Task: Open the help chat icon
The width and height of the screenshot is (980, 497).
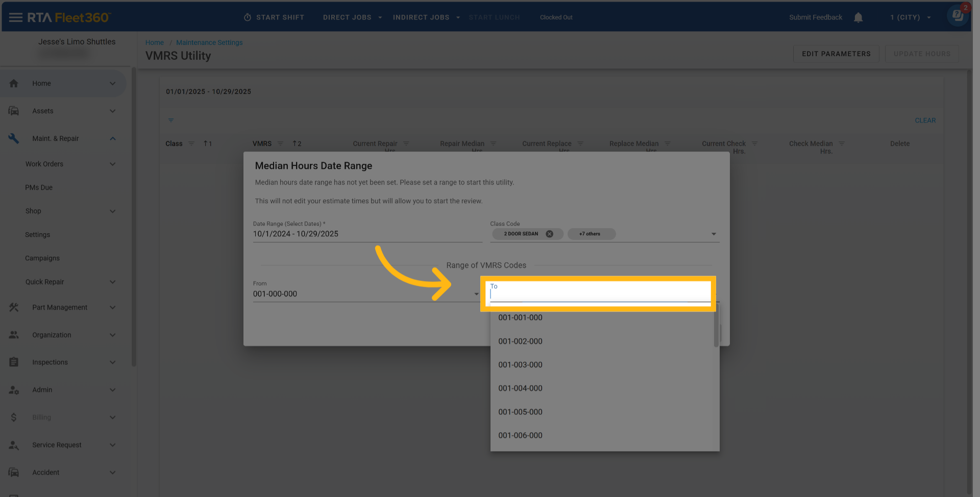Action: click(958, 16)
